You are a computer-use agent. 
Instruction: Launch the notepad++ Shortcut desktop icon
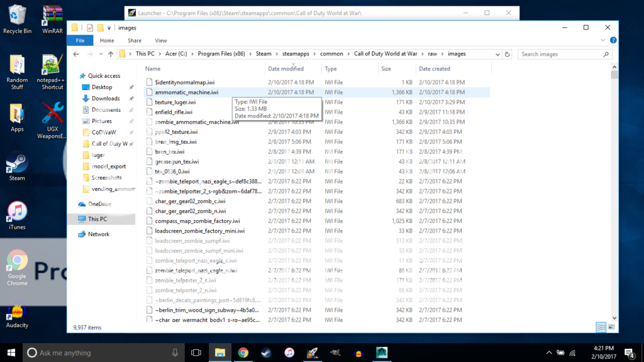[x=52, y=72]
